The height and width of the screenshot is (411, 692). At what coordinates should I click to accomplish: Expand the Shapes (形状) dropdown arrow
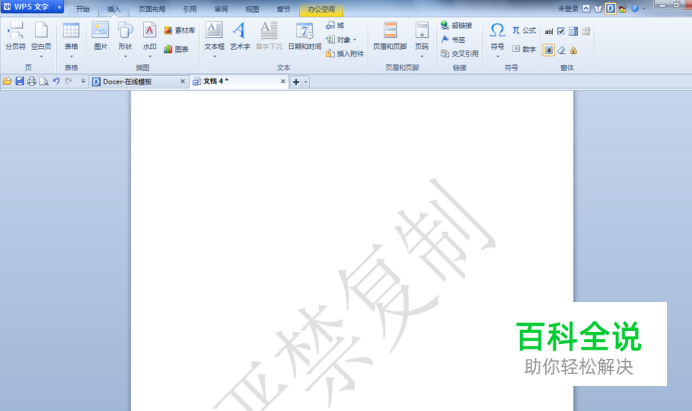[125, 57]
